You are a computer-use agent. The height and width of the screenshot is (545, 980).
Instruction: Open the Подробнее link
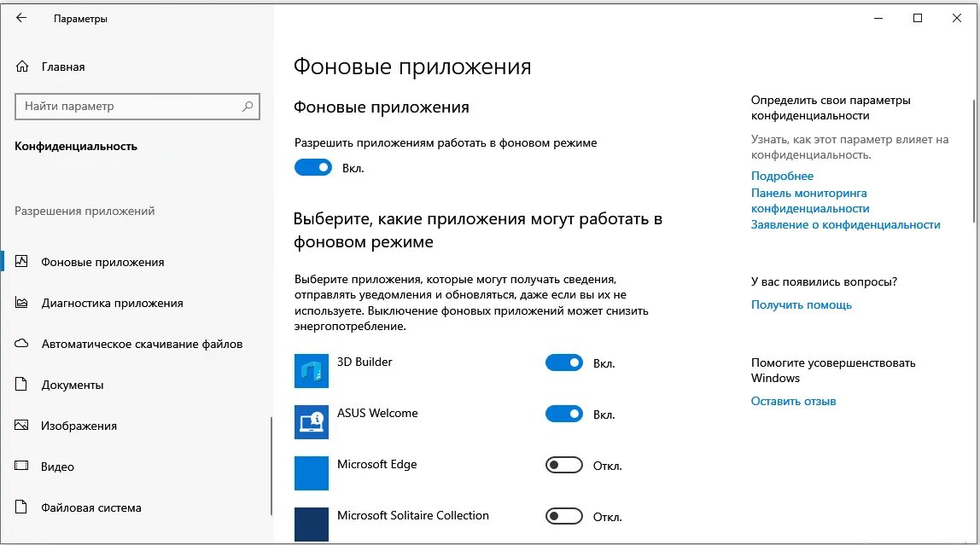tap(782, 176)
